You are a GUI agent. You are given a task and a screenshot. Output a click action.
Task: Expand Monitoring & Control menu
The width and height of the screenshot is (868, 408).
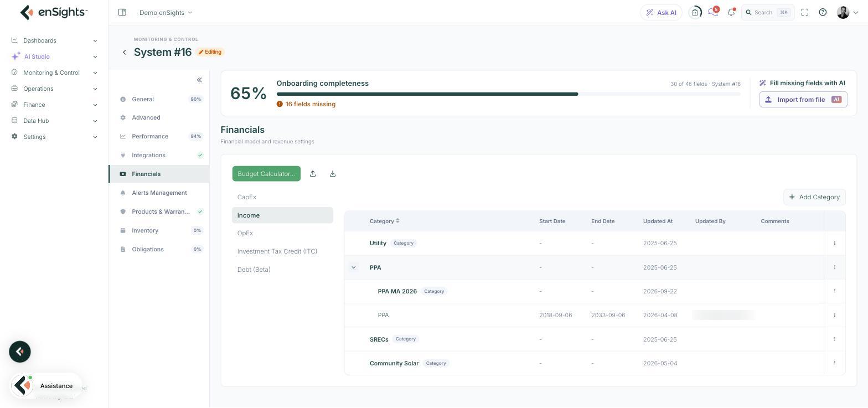[54, 73]
